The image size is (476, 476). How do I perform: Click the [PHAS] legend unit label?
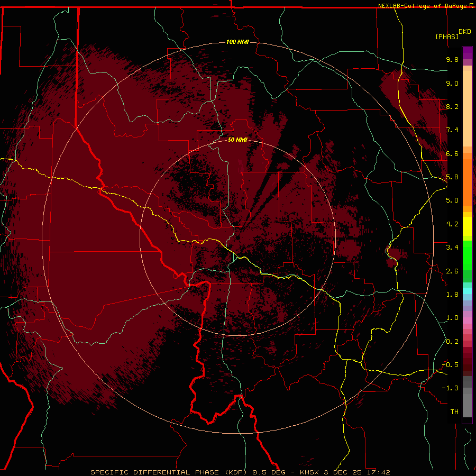click(447, 36)
